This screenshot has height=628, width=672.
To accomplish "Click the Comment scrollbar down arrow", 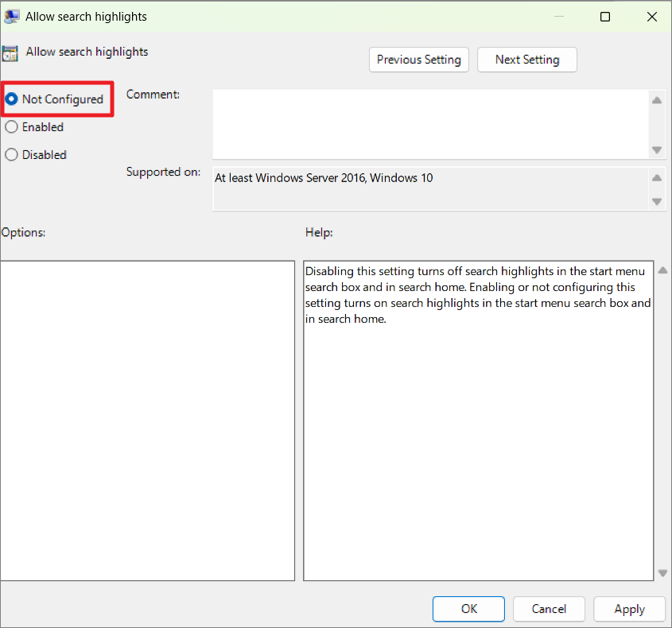I will 657,150.
